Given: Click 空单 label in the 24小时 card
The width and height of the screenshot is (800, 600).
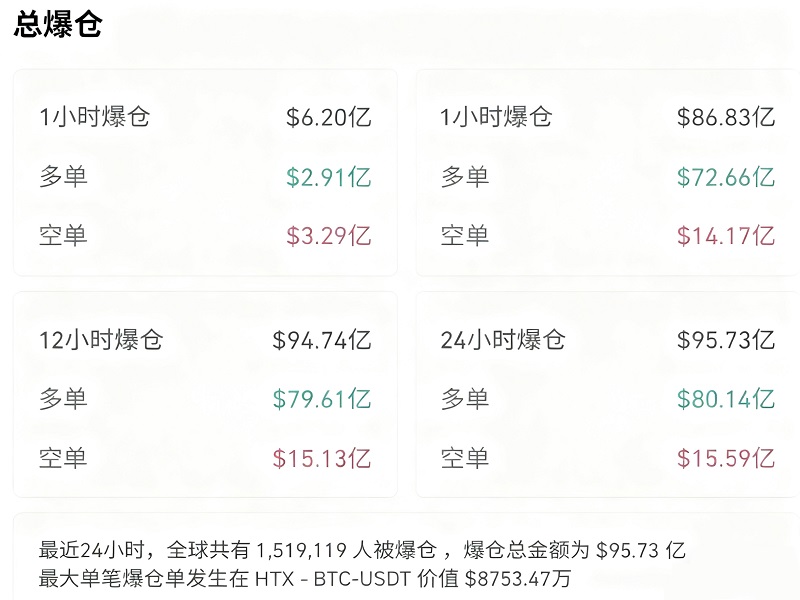Looking at the screenshot, I should point(465,458).
